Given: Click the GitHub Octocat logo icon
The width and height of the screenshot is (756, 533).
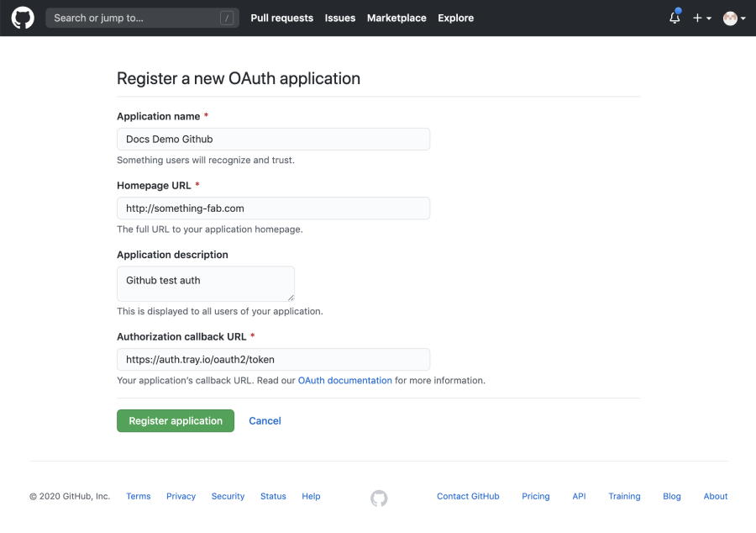Looking at the screenshot, I should pos(22,18).
